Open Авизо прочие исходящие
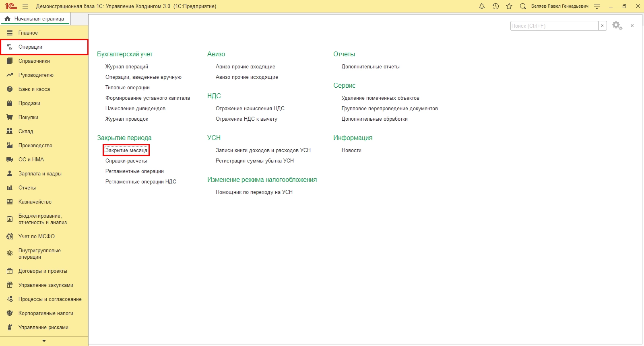This screenshot has height=346, width=644. pos(247,77)
